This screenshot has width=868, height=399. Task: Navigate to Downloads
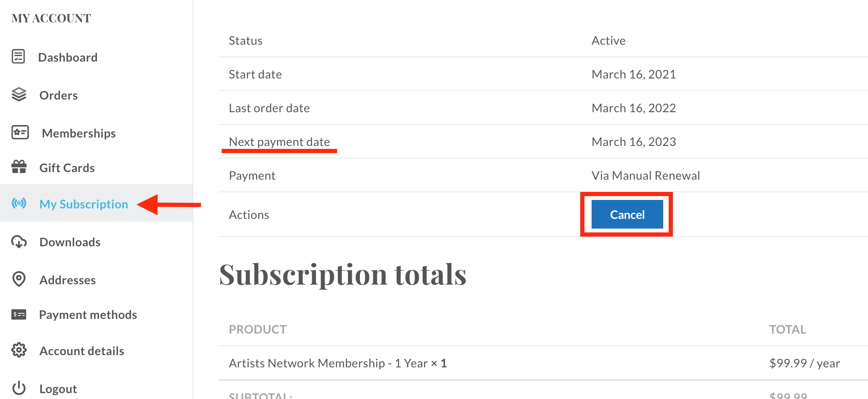point(70,242)
